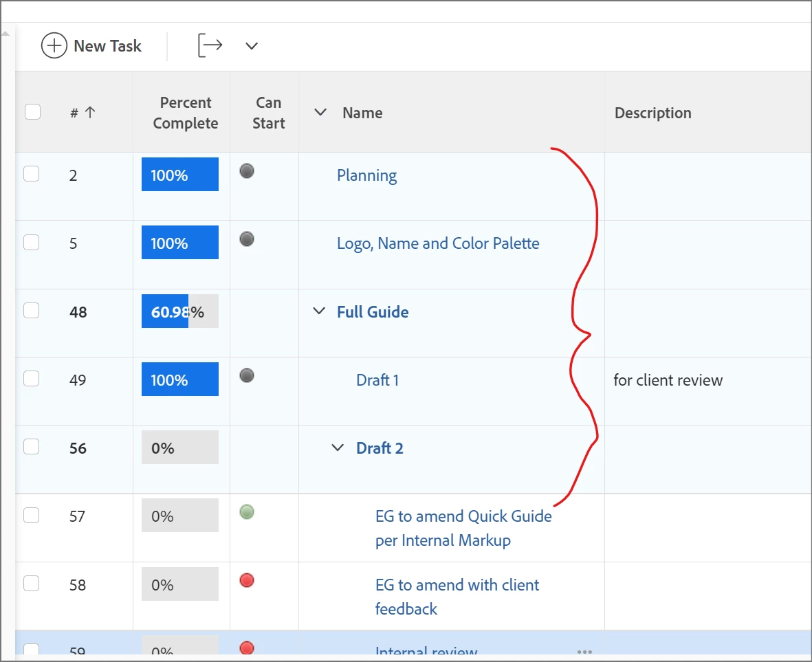The height and width of the screenshot is (662, 812).
Task: Open Logo, Name and Color Palette task
Action: (438, 243)
